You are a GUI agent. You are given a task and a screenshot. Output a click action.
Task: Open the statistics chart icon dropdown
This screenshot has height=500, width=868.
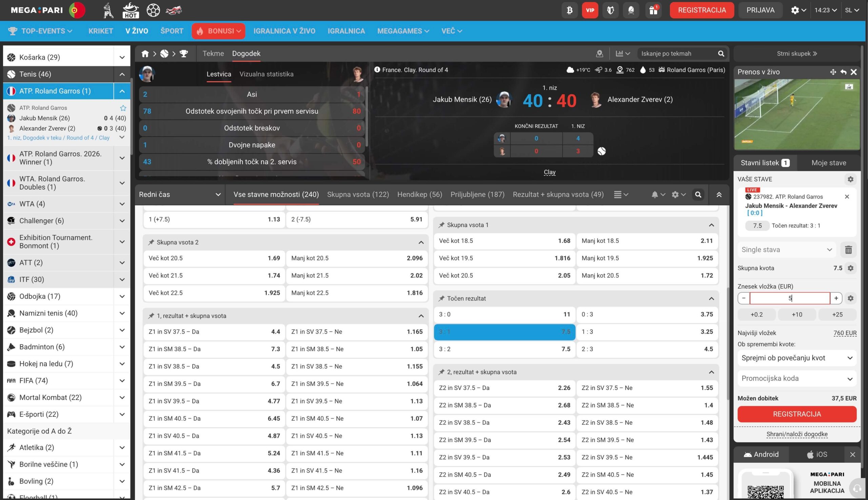pos(622,54)
